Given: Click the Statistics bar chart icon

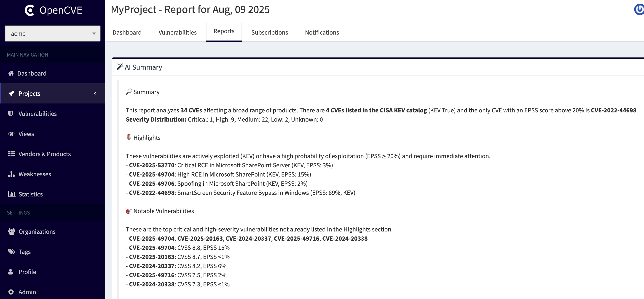Looking at the screenshot, I should [x=11, y=194].
